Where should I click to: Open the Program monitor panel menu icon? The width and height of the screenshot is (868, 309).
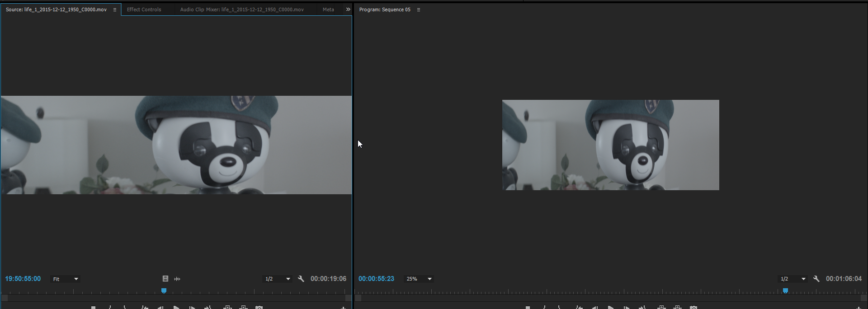tap(419, 9)
